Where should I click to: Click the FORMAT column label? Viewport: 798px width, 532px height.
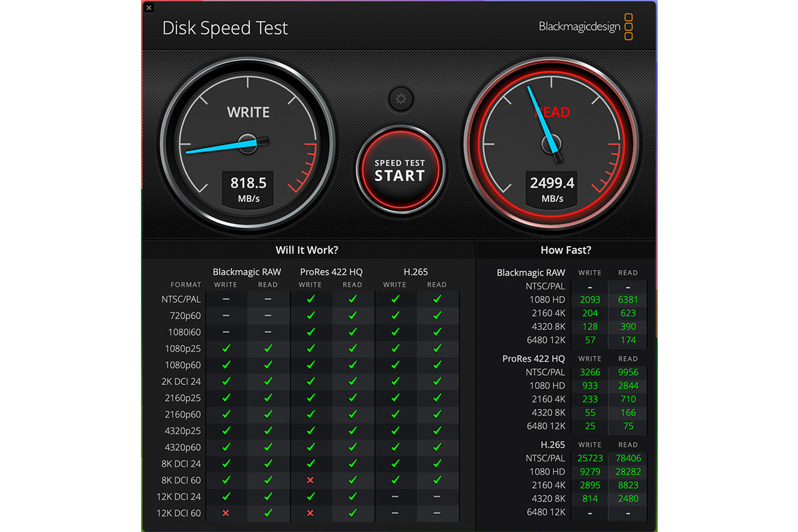186,285
